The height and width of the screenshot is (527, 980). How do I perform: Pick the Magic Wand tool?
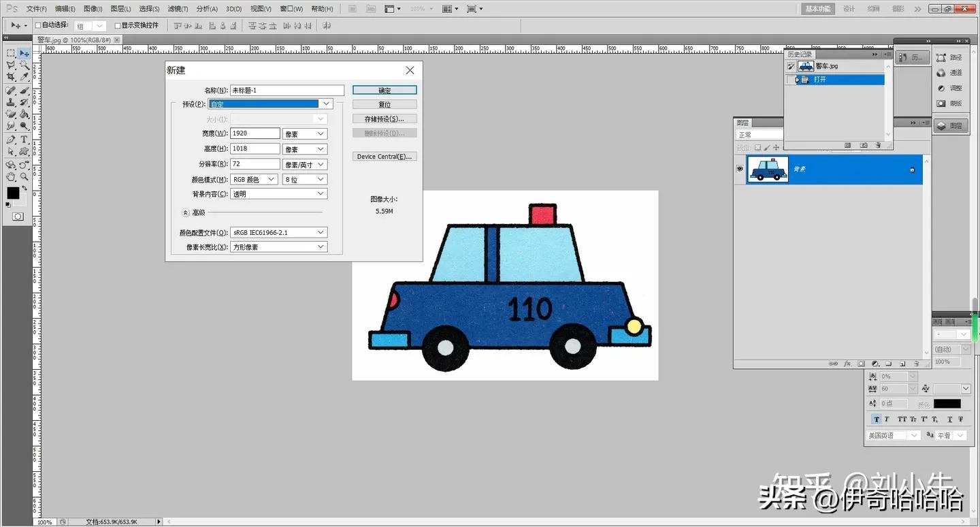[24, 65]
